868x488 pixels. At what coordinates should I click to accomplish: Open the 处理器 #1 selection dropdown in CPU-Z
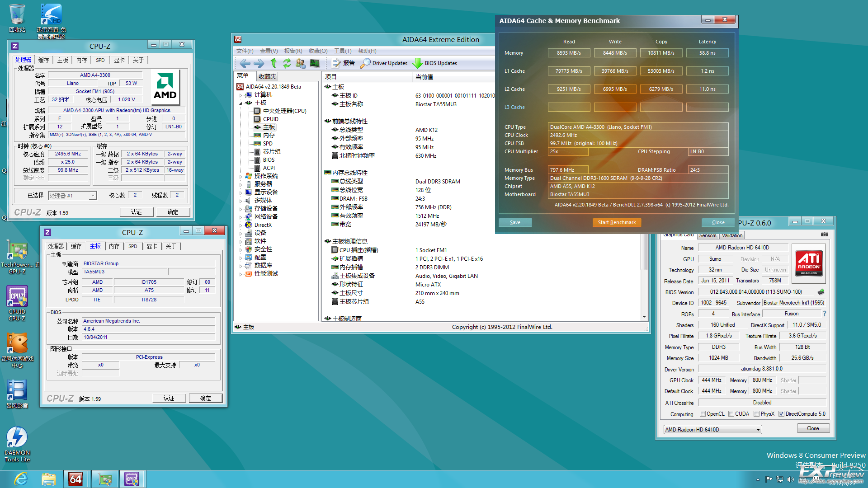72,196
